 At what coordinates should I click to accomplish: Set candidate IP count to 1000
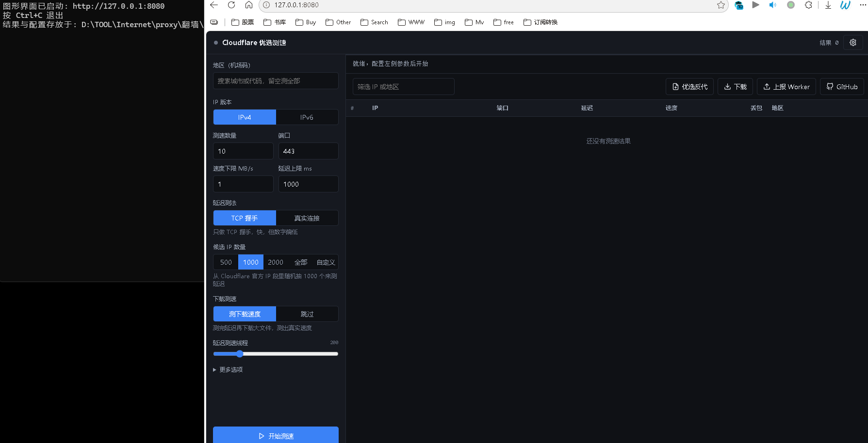(x=251, y=262)
